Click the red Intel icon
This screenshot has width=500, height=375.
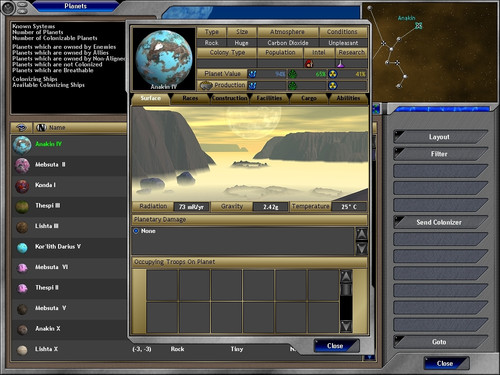point(309,63)
